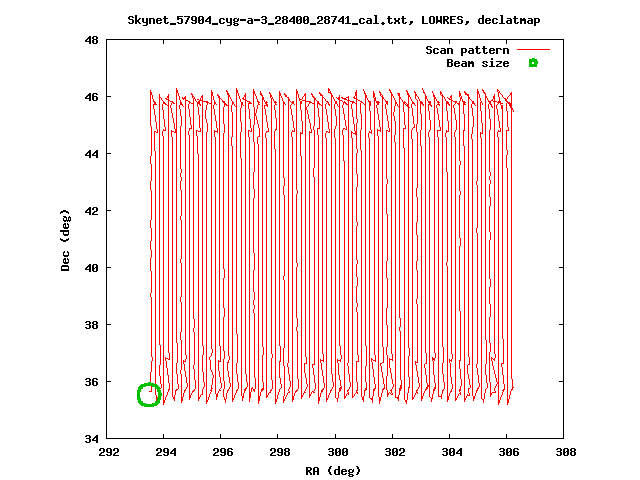640x480 pixels.
Task: Click the x-axis tick label 304
Action: click(x=452, y=452)
